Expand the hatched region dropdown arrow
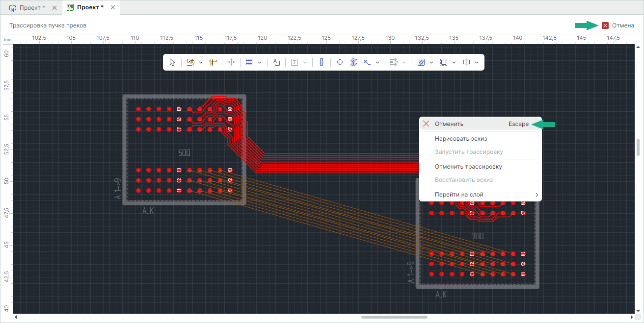The image size is (644, 323). (431, 62)
